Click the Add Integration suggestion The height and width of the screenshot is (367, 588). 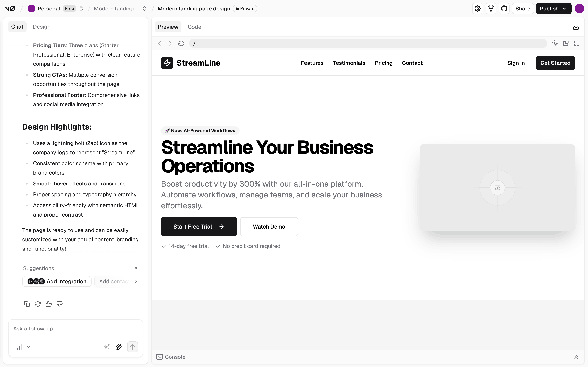pos(57,281)
